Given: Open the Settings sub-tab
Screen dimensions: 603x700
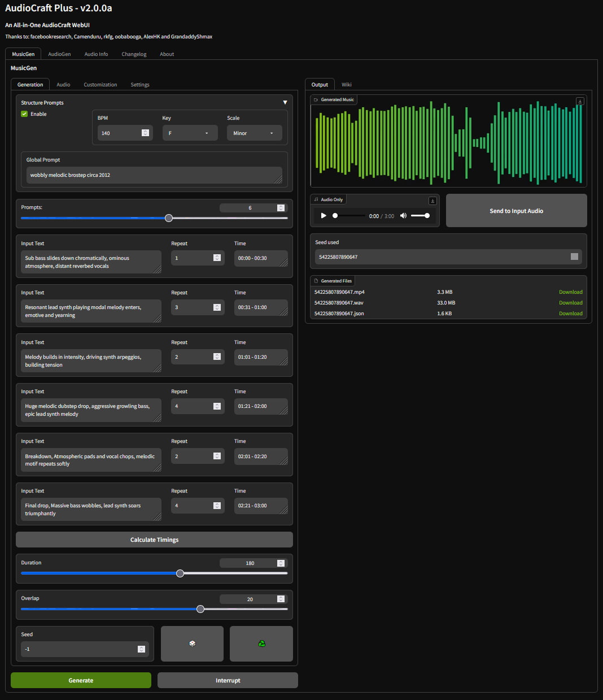Looking at the screenshot, I should pyautogui.click(x=140, y=85).
